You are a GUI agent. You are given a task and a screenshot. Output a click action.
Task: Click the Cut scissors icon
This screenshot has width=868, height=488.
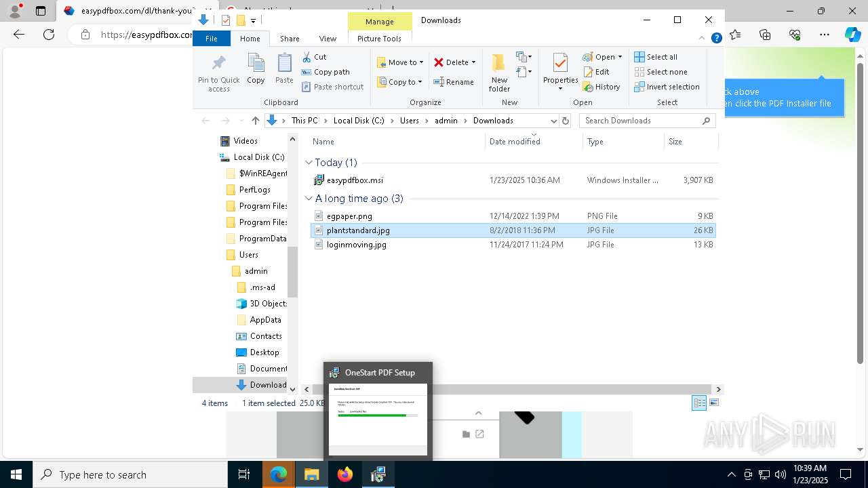pos(307,57)
